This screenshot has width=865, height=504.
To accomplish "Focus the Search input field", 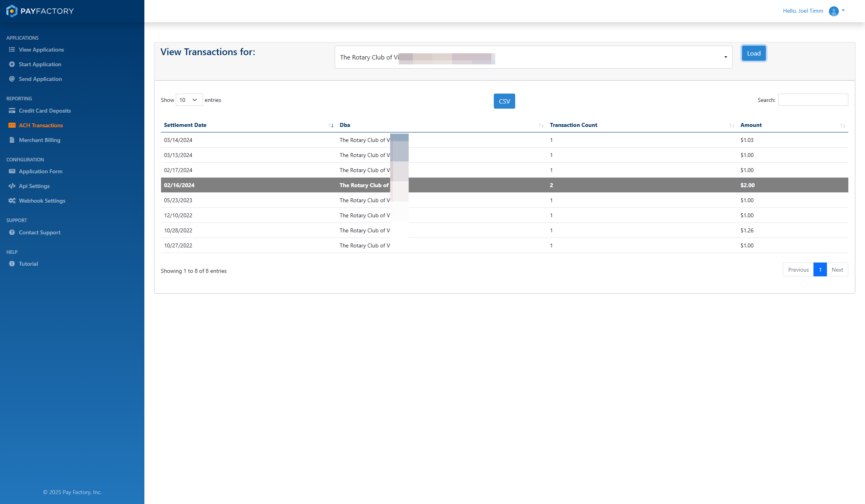I will [x=813, y=100].
